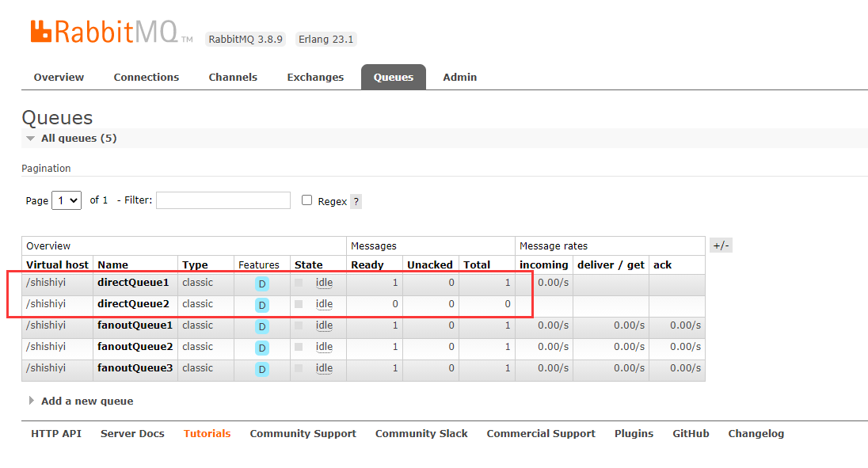Toggle columns with the +/- button
868x468 pixels.
(x=721, y=245)
